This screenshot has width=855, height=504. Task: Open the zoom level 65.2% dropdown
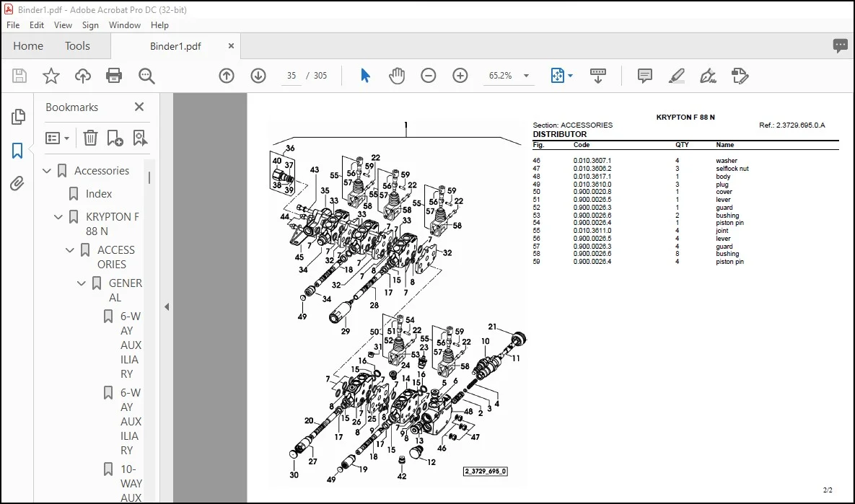click(526, 76)
